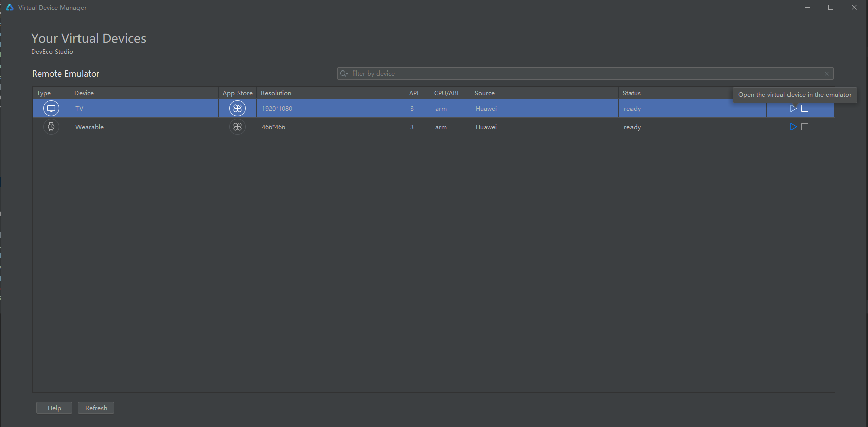Click Huawei source in the Wearable row
This screenshot has width=868, height=427.
pyautogui.click(x=544, y=127)
